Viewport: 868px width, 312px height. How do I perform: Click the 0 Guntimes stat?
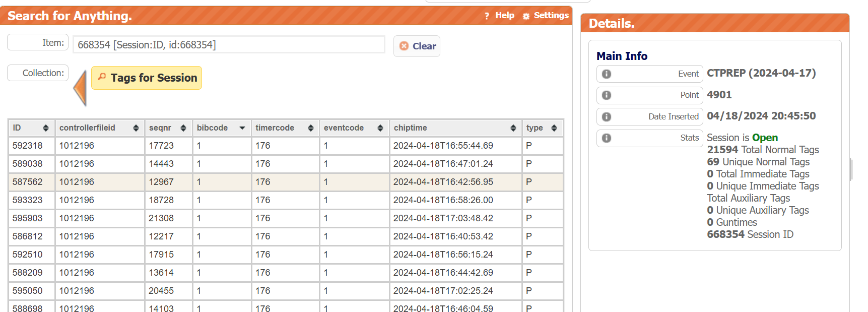click(x=732, y=222)
